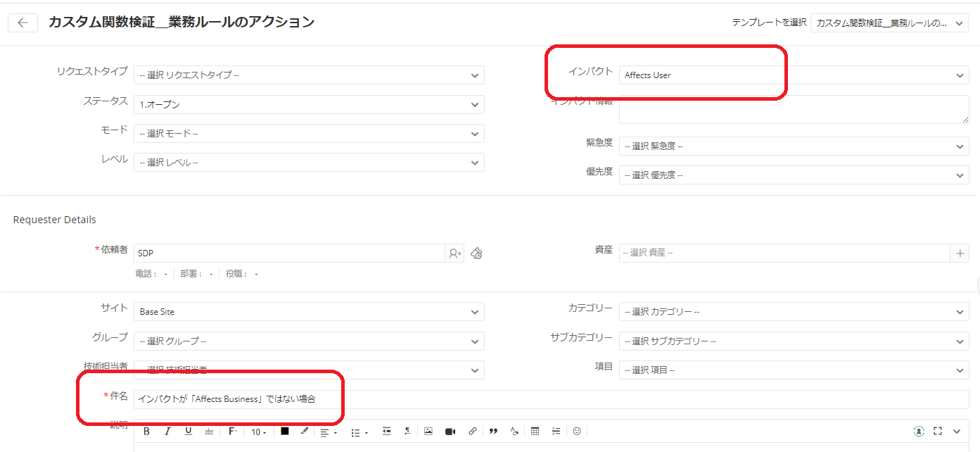Toggle underline formatting
Viewport: 980px width, 452px height.
188,432
